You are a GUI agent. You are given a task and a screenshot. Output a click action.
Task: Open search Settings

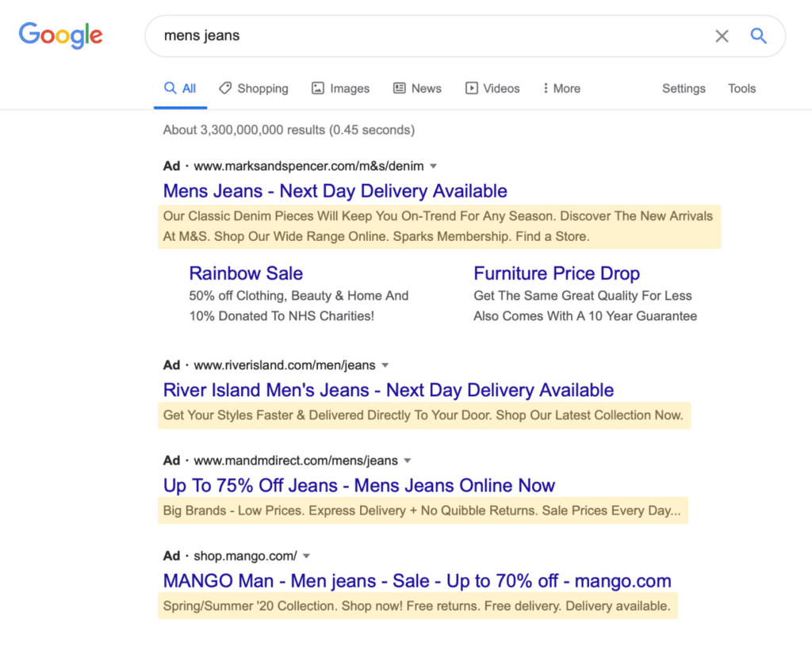(x=684, y=89)
